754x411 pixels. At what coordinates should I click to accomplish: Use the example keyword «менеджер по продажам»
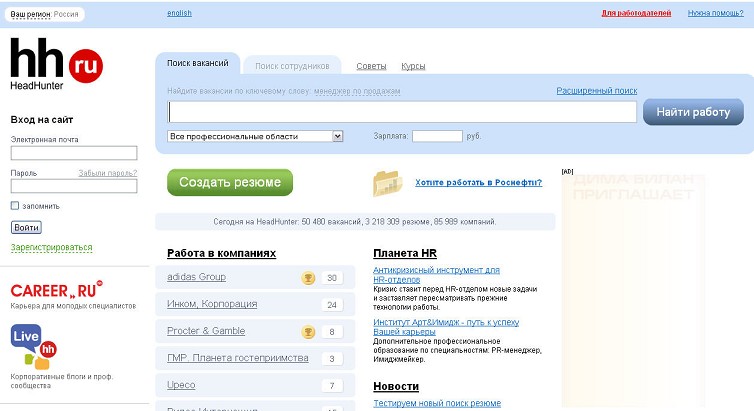pos(357,91)
